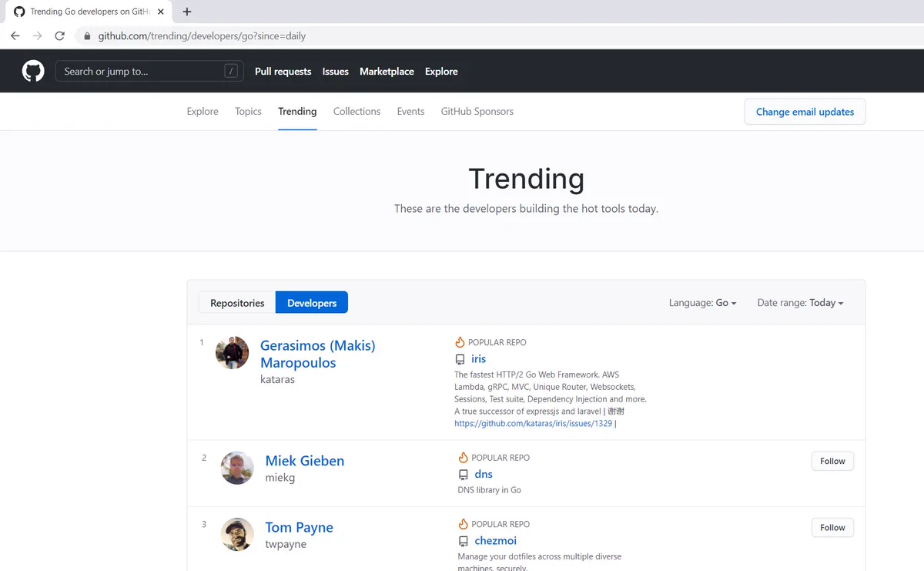Screen dimensions: 924x571
Task: Open the iris repository link
Action: [478, 359]
